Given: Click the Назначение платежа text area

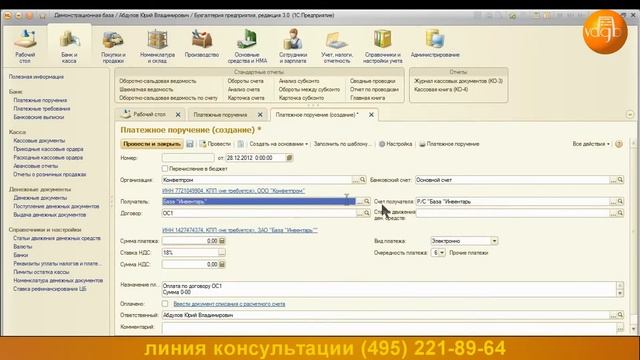Looking at the screenshot, I should pyautogui.click(x=389, y=289).
